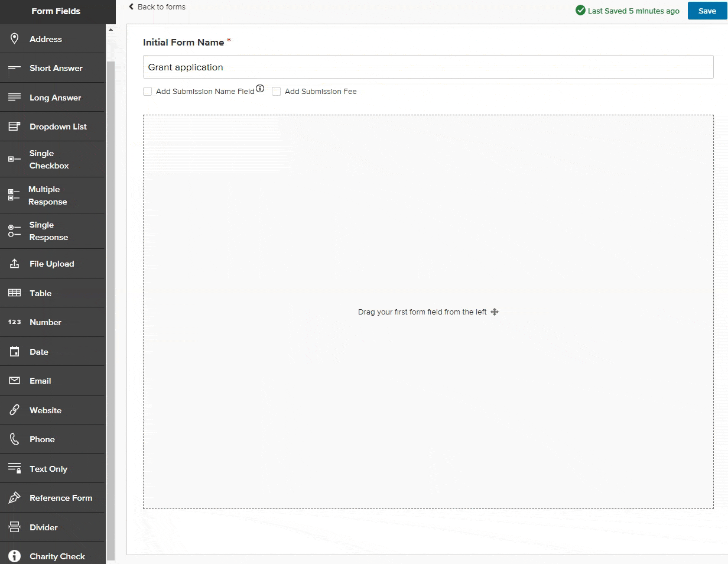Click the 'Initial Form Name' label
This screenshot has width=728, height=564.
click(184, 43)
